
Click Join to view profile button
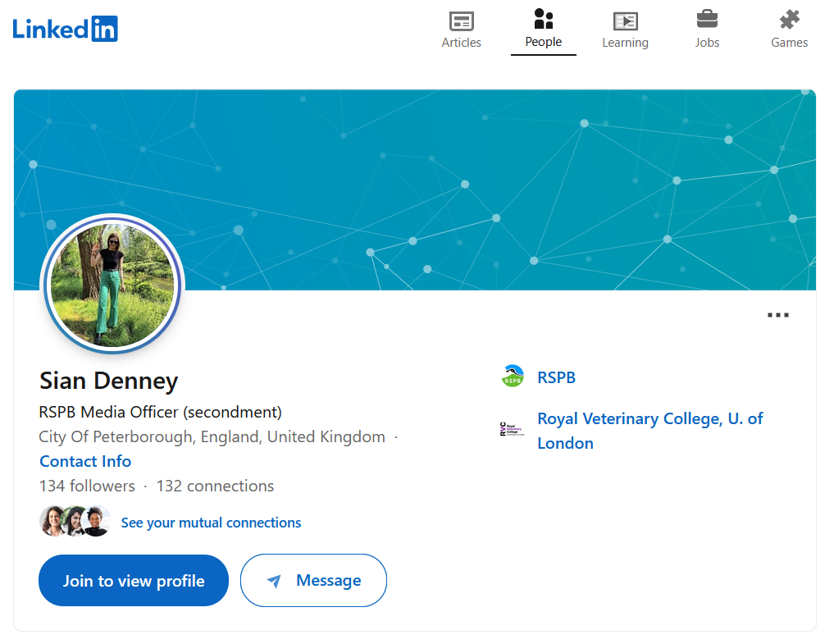[134, 581]
